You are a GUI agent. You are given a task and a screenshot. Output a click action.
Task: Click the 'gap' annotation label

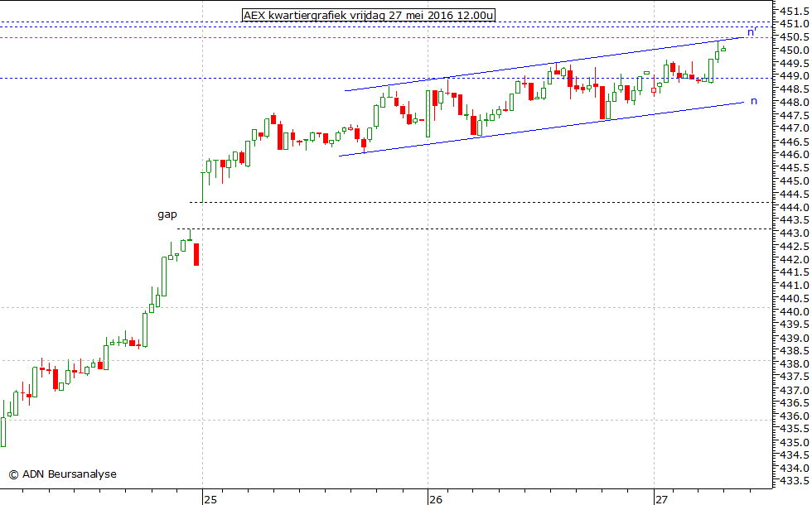[167, 214]
